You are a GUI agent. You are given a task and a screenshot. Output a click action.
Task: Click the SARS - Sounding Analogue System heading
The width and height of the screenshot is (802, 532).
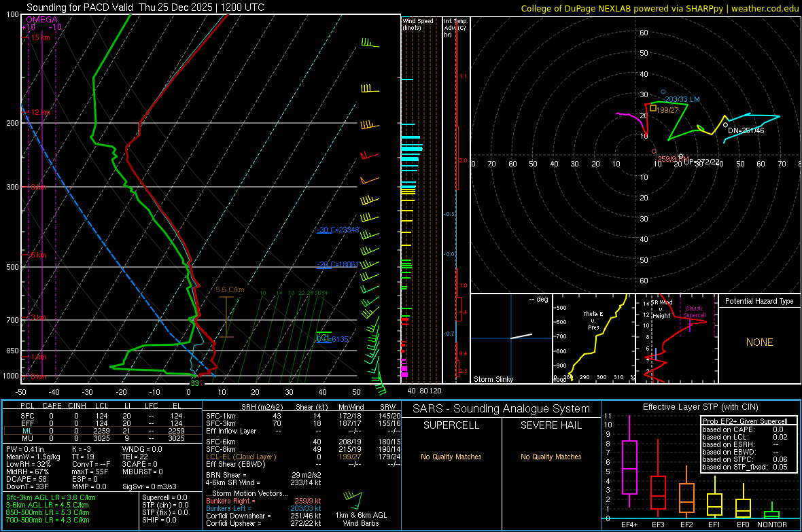[x=501, y=409]
